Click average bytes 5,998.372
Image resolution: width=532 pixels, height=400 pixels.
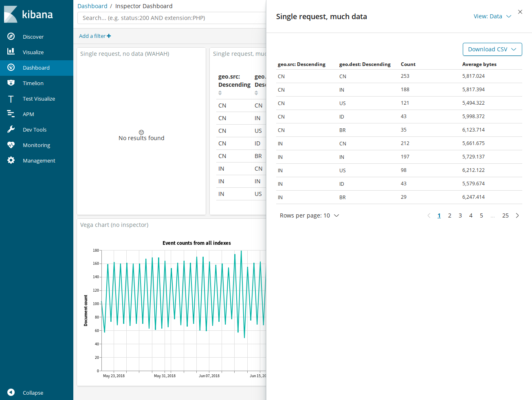473,116
